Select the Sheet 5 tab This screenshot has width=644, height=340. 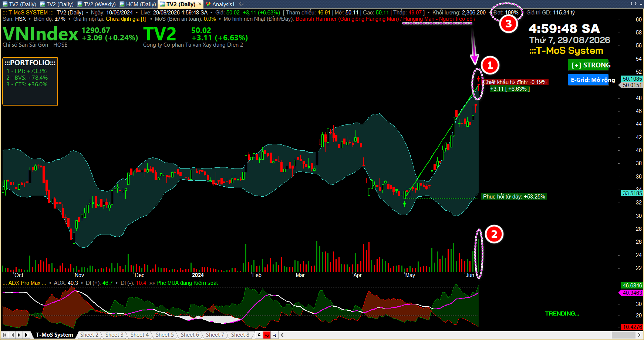[165, 335]
